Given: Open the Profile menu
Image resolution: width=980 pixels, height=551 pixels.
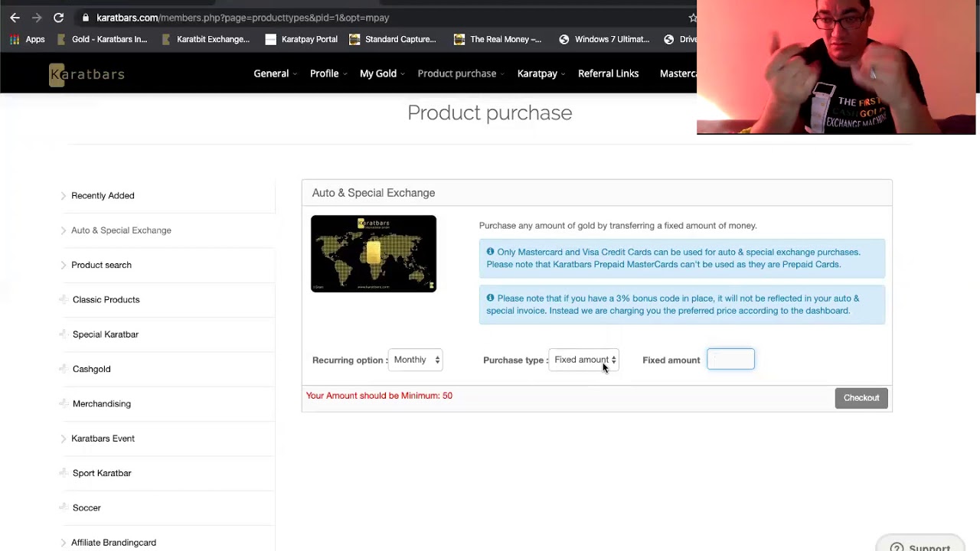Looking at the screenshot, I should click(328, 73).
